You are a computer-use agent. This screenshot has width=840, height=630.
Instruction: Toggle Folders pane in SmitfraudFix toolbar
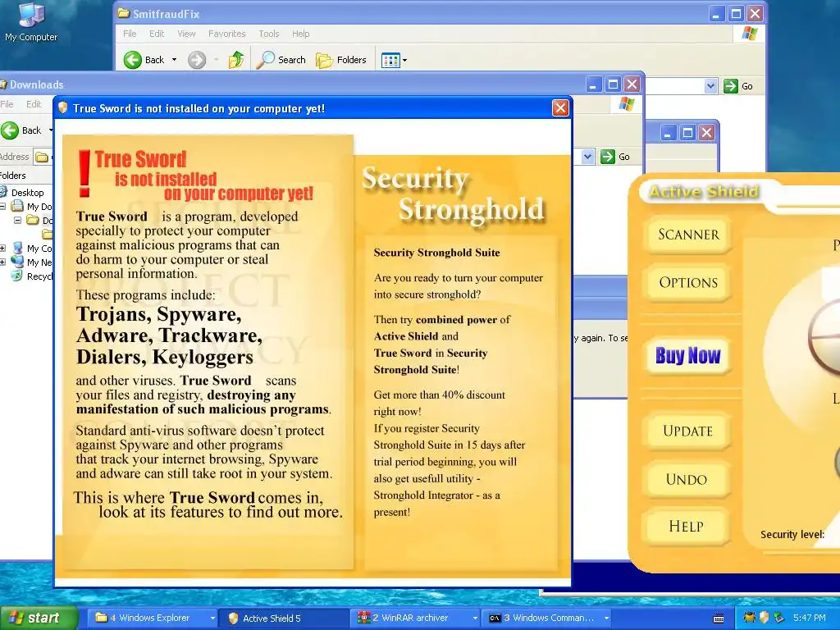pyautogui.click(x=341, y=60)
